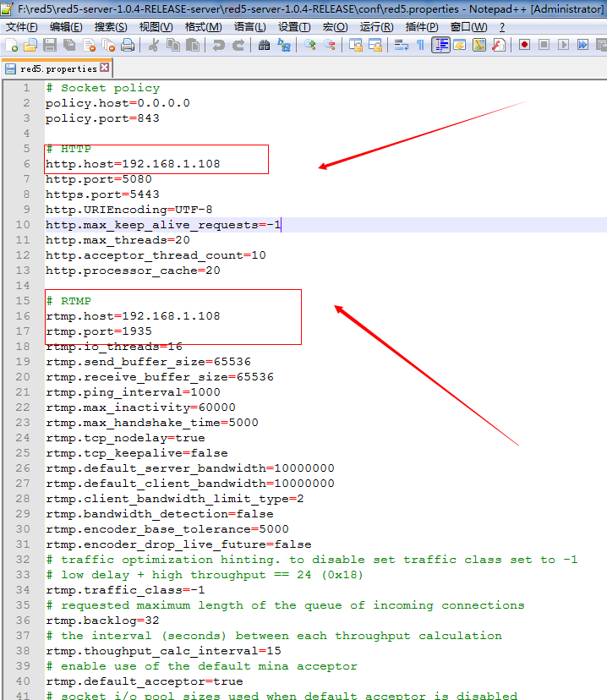Open the 文件(F) menu

21,27
